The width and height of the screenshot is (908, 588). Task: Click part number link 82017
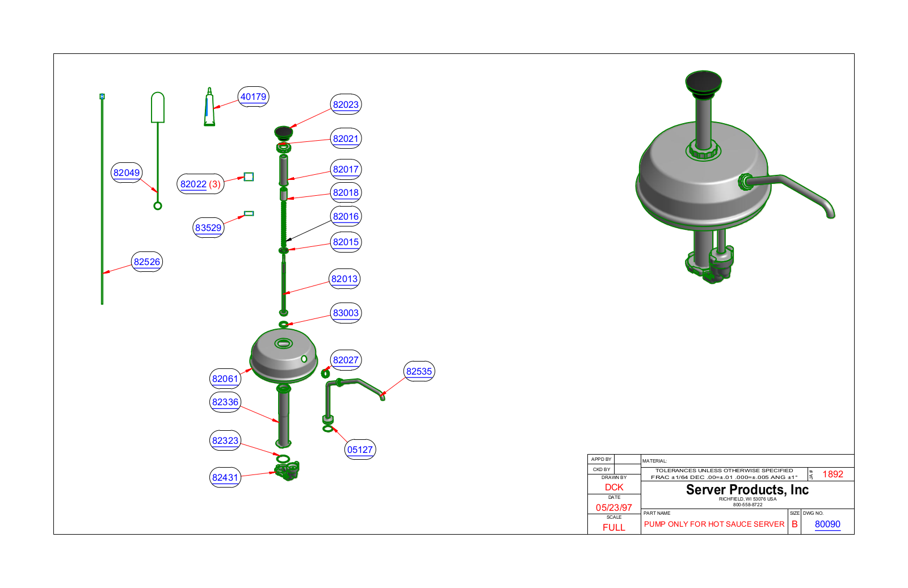pyautogui.click(x=346, y=169)
